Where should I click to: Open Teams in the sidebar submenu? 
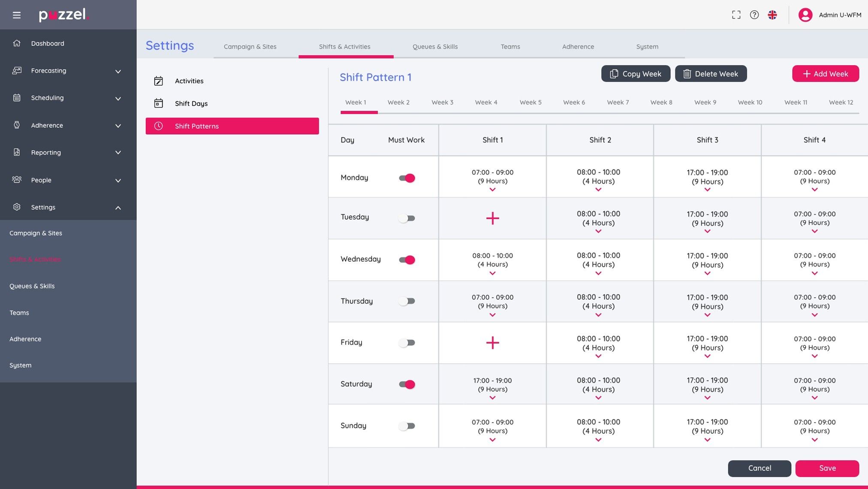19,313
